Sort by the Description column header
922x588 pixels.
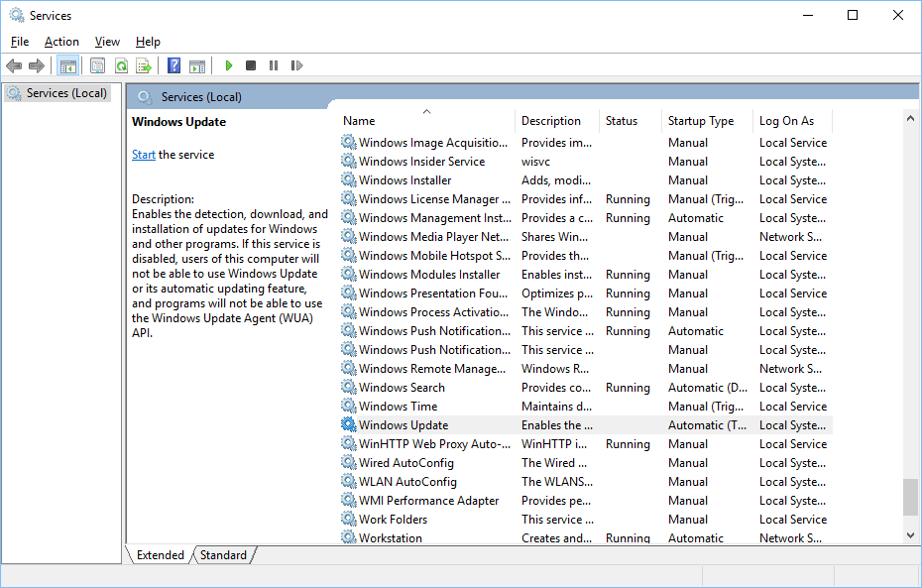tap(557, 121)
